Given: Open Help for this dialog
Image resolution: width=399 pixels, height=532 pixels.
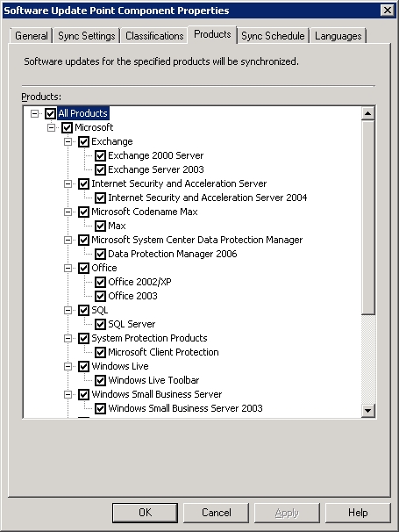Looking at the screenshot, I should 358,513.
